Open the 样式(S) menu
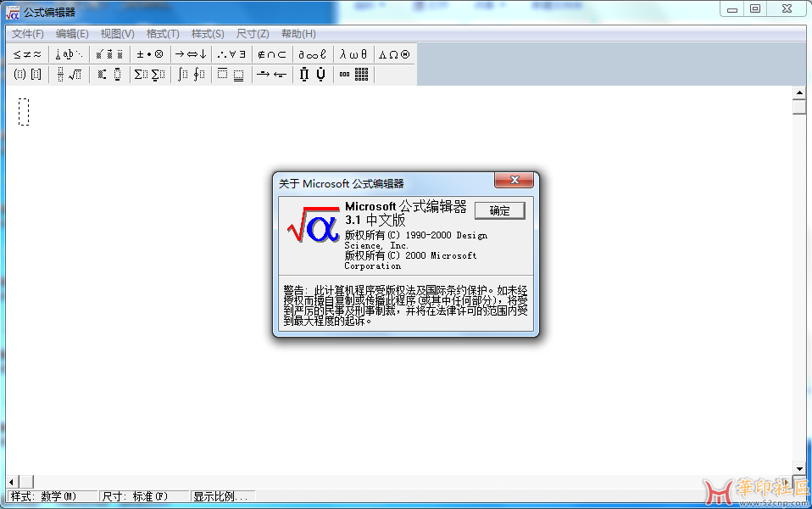This screenshot has width=812, height=509. (x=209, y=34)
